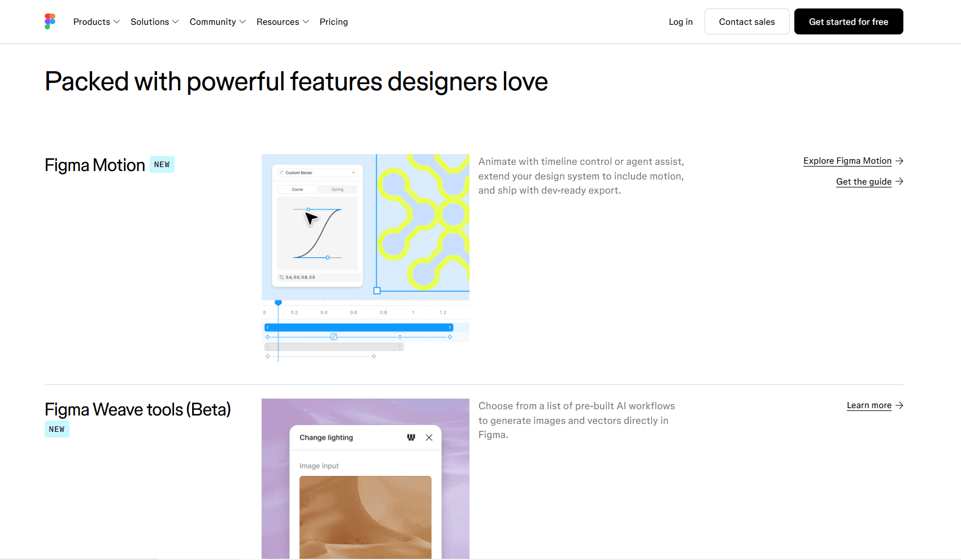Expand the Solutions chevron arrow

tap(175, 22)
